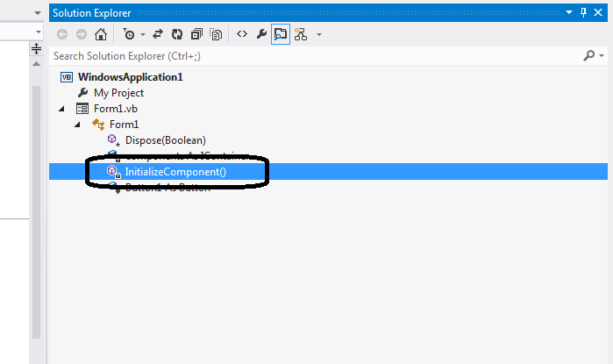
Task: Open the editor member combo box dropdown
Action: point(39,32)
